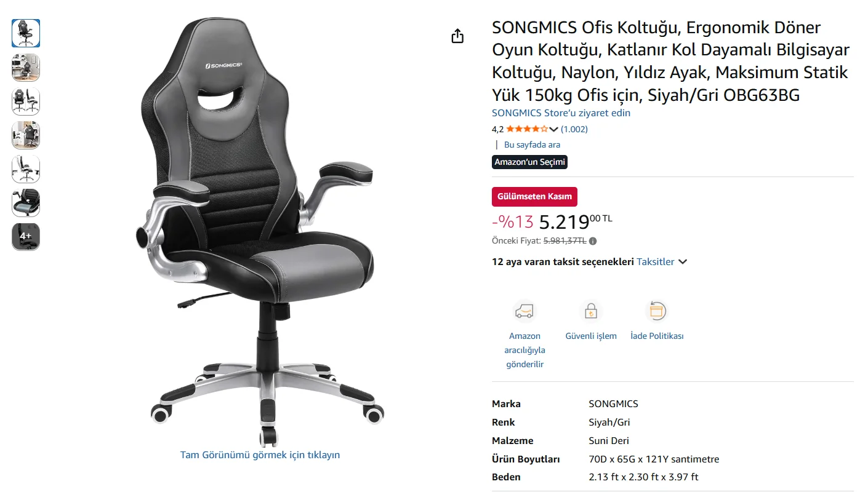
Task: Click the Güvenli işlem padlock icon
Action: click(590, 311)
